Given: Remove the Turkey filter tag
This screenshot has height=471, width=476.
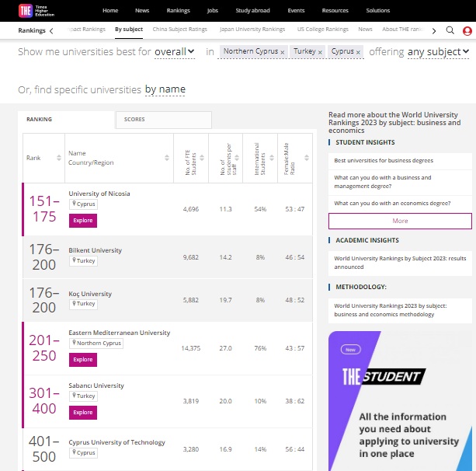Looking at the screenshot, I should coord(320,52).
